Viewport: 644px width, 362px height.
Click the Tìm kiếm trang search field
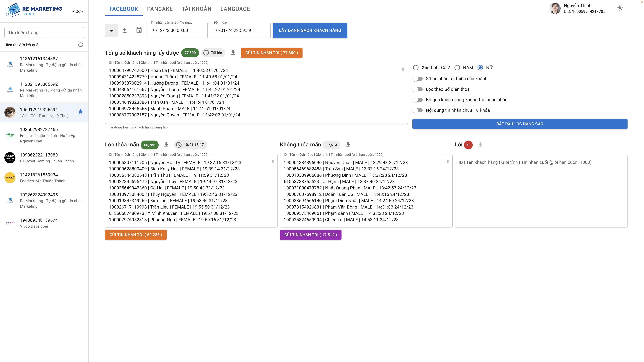[44, 33]
